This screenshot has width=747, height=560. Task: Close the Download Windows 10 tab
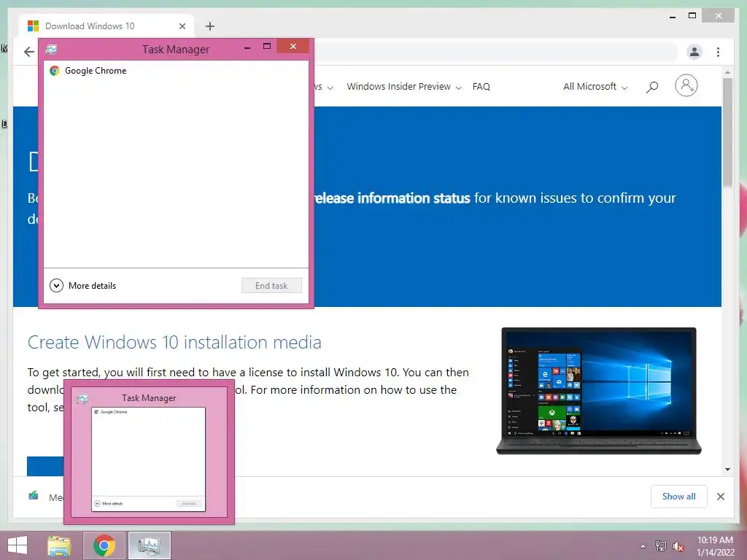pos(182,26)
